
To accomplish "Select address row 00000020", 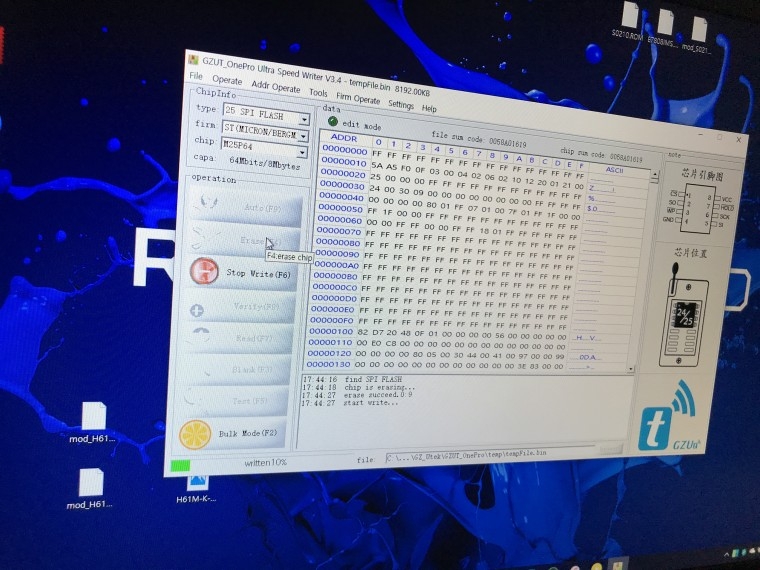I will click(343, 173).
